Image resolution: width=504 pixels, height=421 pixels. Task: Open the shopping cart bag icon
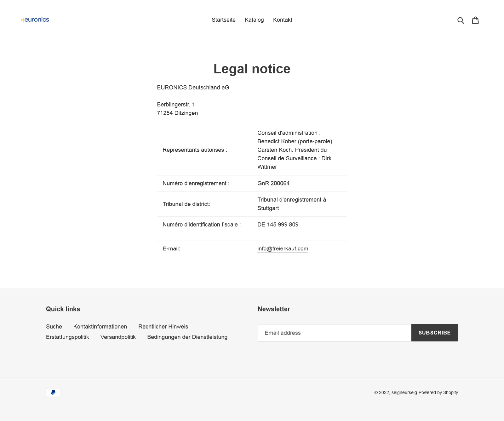(475, 20)
